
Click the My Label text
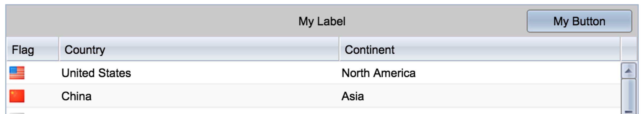322,21
